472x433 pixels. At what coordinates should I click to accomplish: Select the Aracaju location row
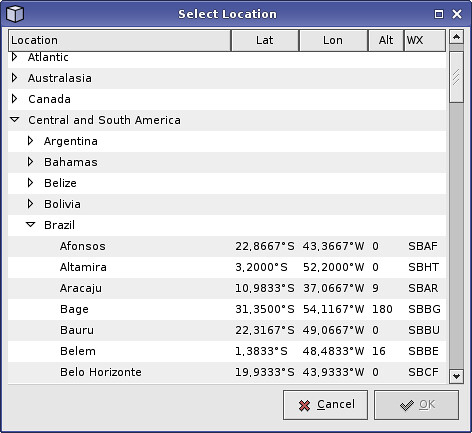coord(227,288)
